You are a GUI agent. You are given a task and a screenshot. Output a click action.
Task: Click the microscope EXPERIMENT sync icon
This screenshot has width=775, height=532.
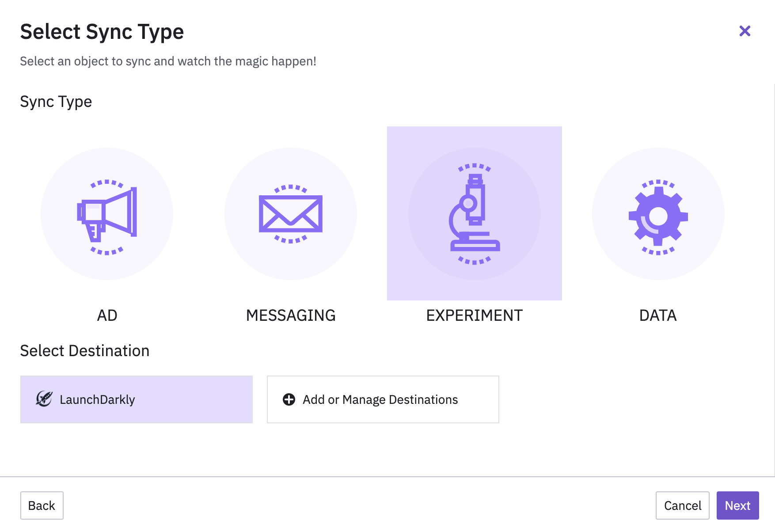[474, 213]
